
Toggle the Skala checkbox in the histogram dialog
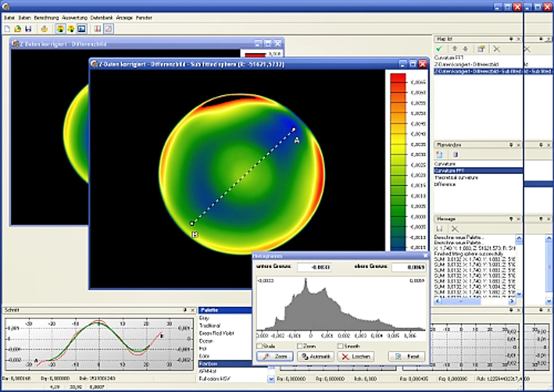tap(259, 346)
